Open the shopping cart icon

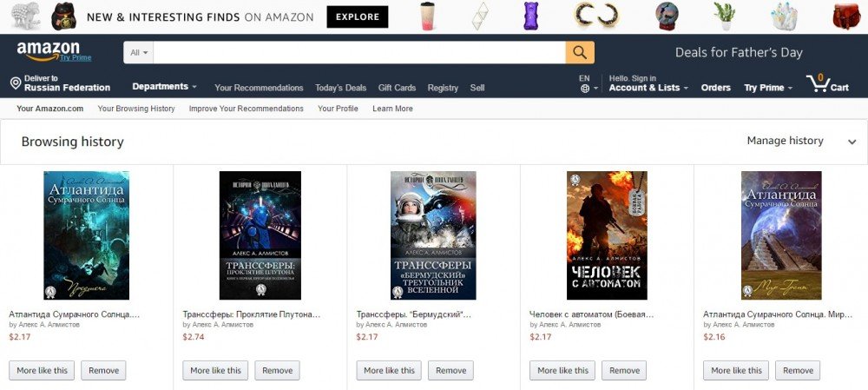point(818,84)
